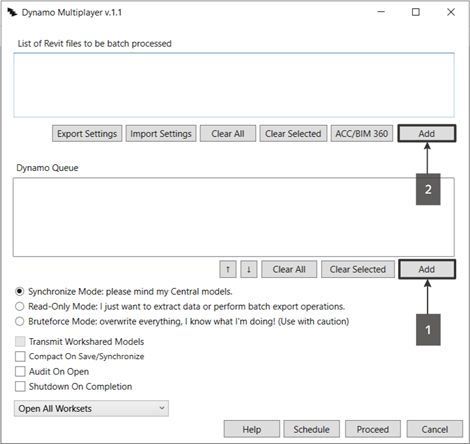470x444 pixels.
Task: Open the Open All Worksets dropdown
Action: coord(91,408)
